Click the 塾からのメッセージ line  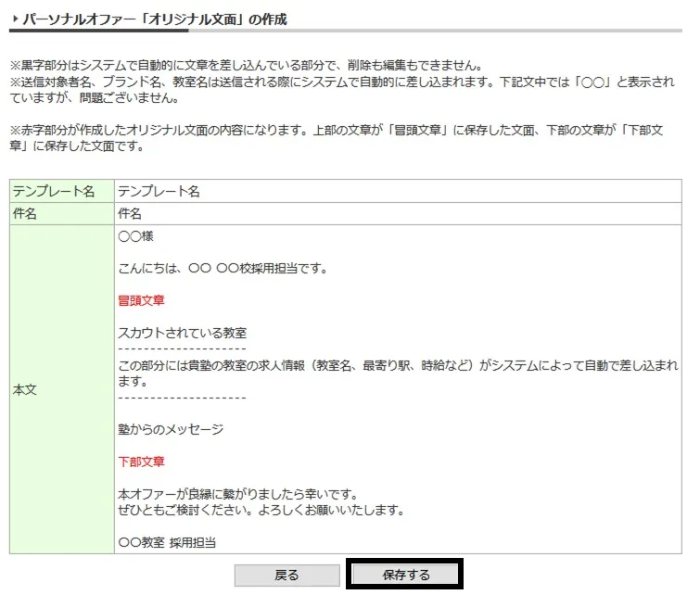[171, 429]
